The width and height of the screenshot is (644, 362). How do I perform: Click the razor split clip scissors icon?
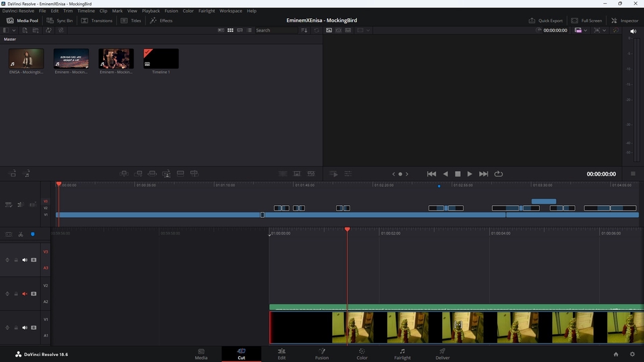[21, 234]
